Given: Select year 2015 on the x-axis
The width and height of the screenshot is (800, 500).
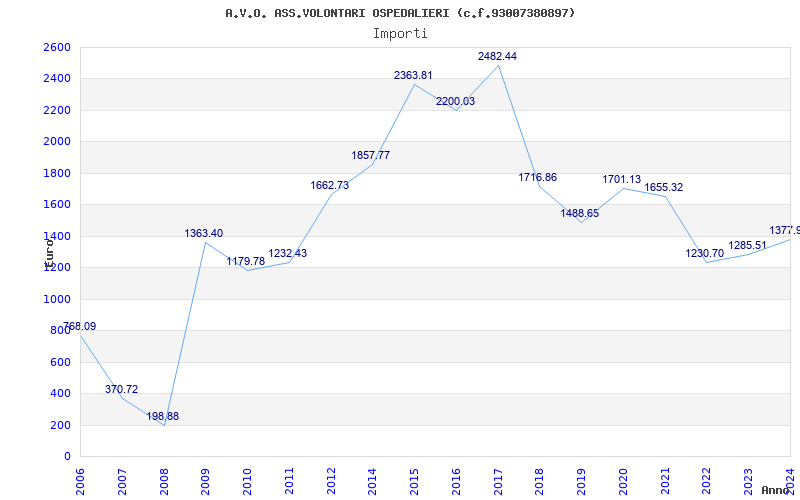Looking at the screenshot, I should coord(414,482).
